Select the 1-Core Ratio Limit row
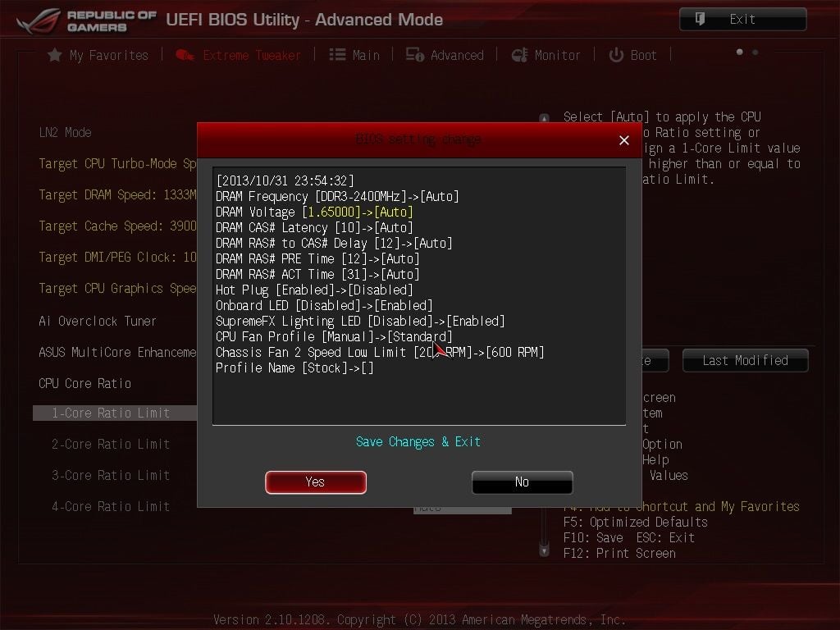Image resolution: width=840 pixels, height=630 pixels. point(115,413)
